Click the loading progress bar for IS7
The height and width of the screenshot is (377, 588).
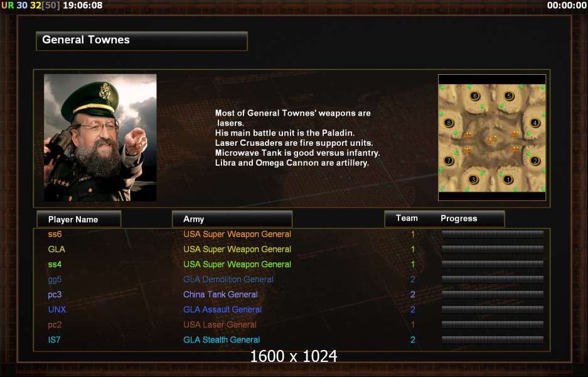(x=493, y=339)
